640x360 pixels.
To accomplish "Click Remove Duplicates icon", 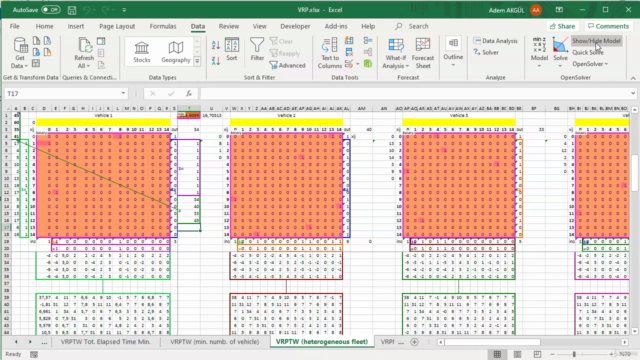I will point(349,52).
